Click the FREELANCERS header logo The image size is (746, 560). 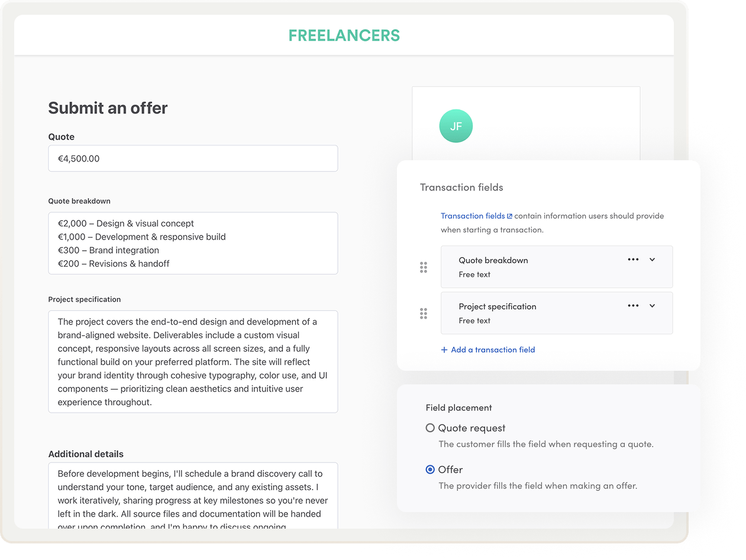(x=344, y=35)
